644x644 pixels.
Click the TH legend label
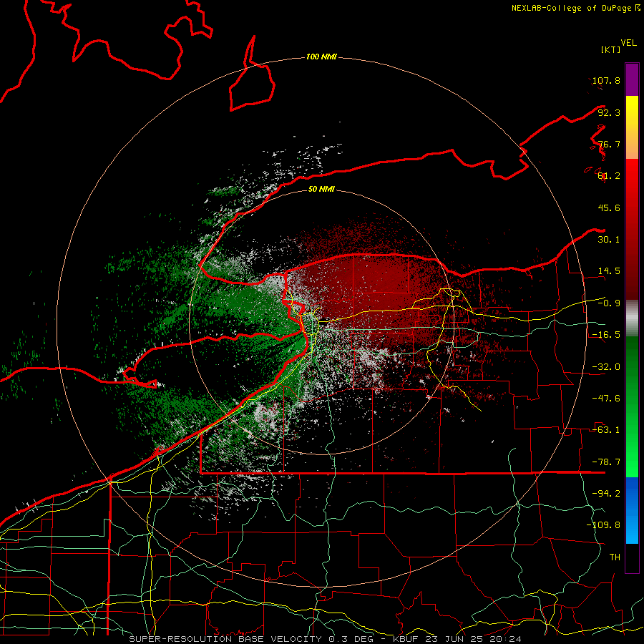point(615,557)
